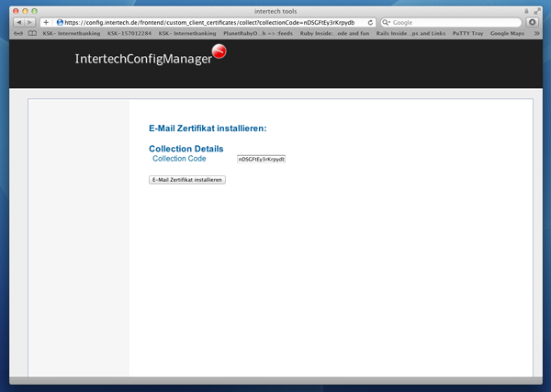Click the IntertechConfigManager header title

click(x=143, y=59)
